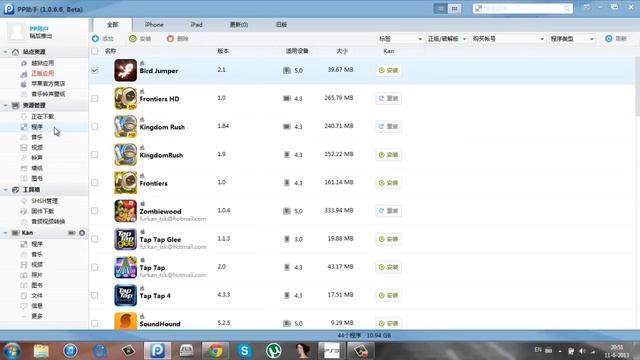Viewport: 640px width, 360px height.
Task: Switch to the Updates (更新(0)) tab
Action: 239,24
